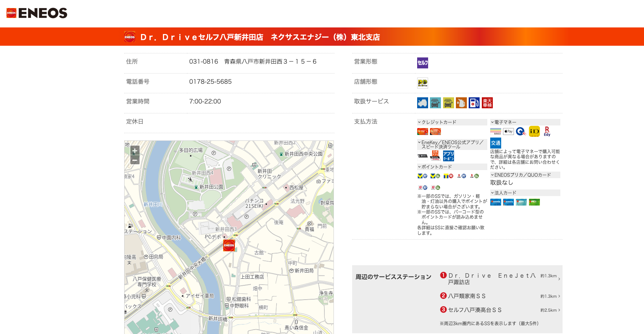Select the blue BUSINESS corporate card icon

[496, 202]
